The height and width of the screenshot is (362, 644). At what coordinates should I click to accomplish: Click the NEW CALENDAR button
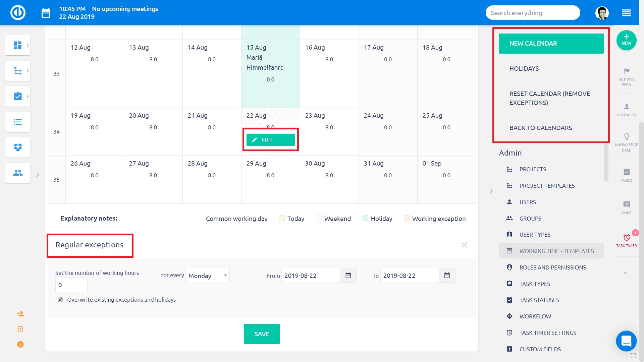click(x=551, y=43)
